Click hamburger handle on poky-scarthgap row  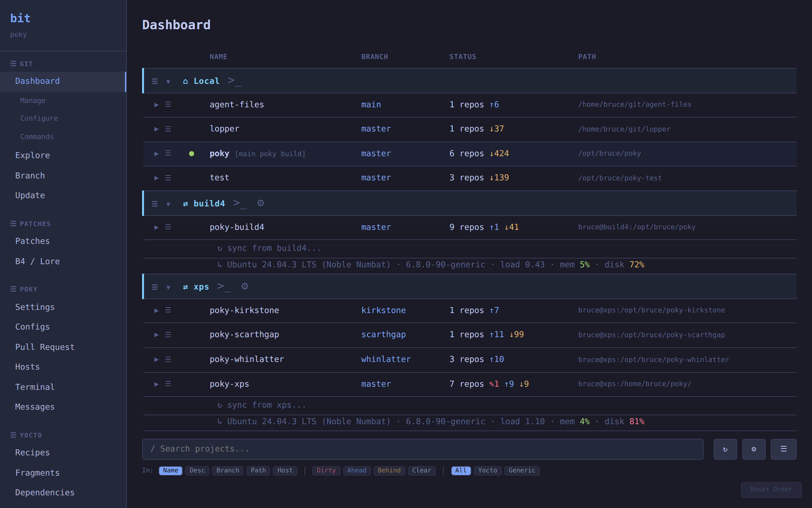168,335
